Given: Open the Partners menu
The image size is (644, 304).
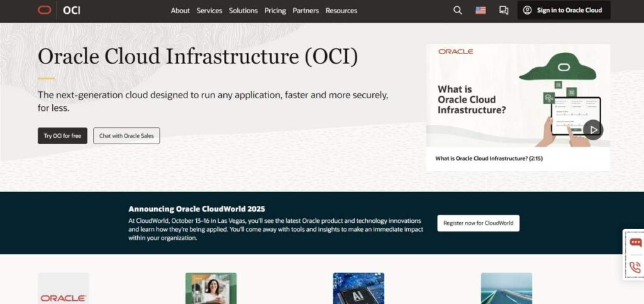Looking at the screenshot, I should pos(306,11).
